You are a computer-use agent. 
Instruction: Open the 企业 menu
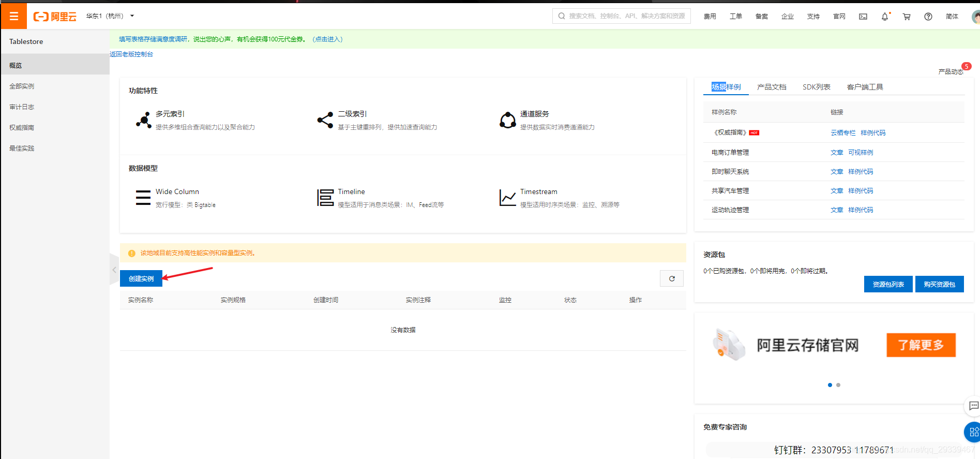tap(787, 17)
